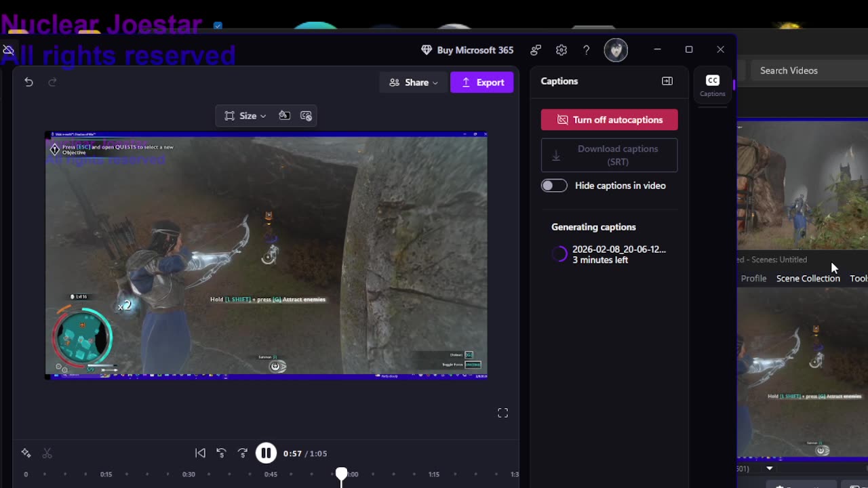Open the Size dropdown
This screenshot has width=868, height=488.
pos(245,116)
